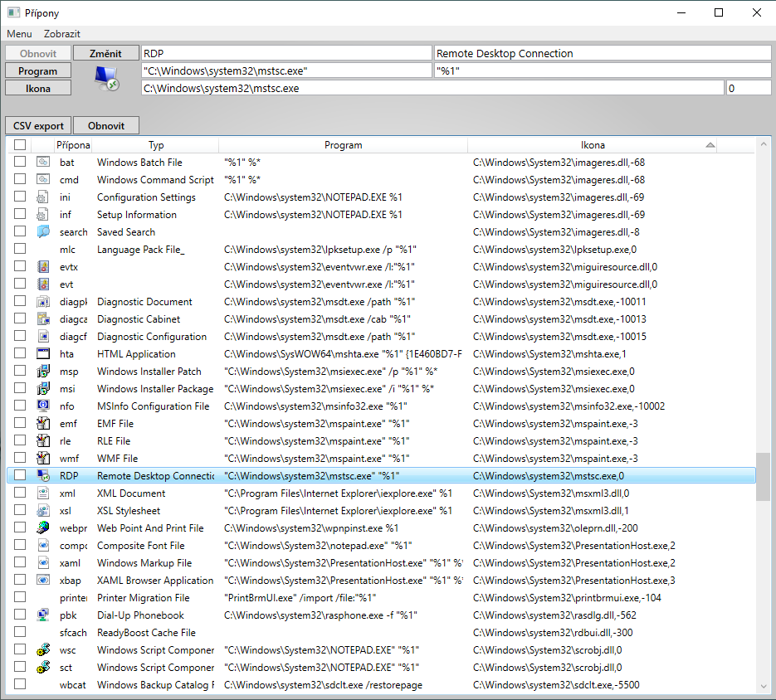This screenshot has height=700, width=776.
Task: Click the diagpkg Diagnostic Document icon
Action: click(43, 301)
